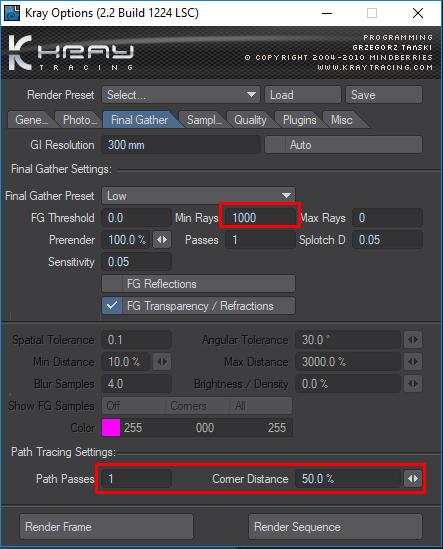The width and height of the screenshot is (443, 549).
Task: Click the Max Rays input field
Action: (x=387, y=218)
